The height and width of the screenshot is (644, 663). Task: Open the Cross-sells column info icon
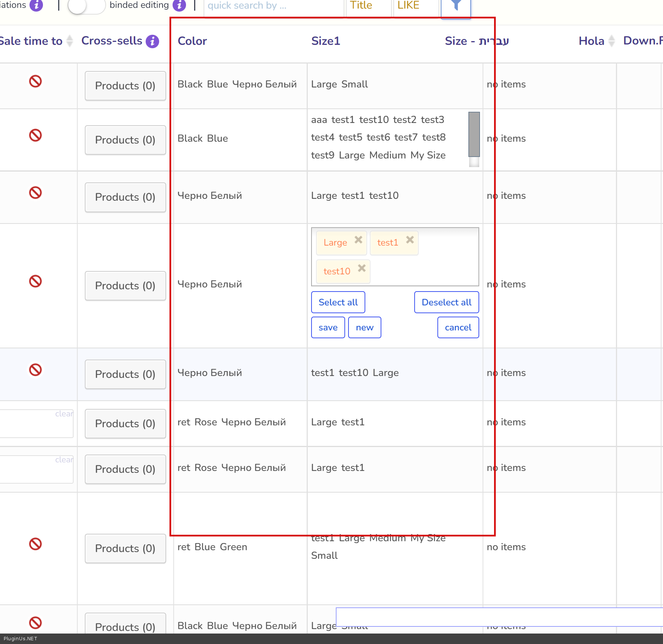152,41
